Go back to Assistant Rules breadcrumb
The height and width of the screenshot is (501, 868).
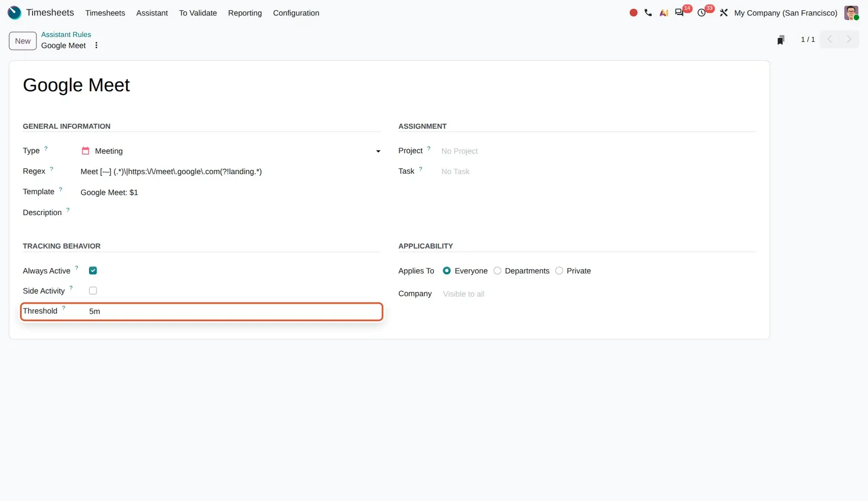click(x=66, y=34)
